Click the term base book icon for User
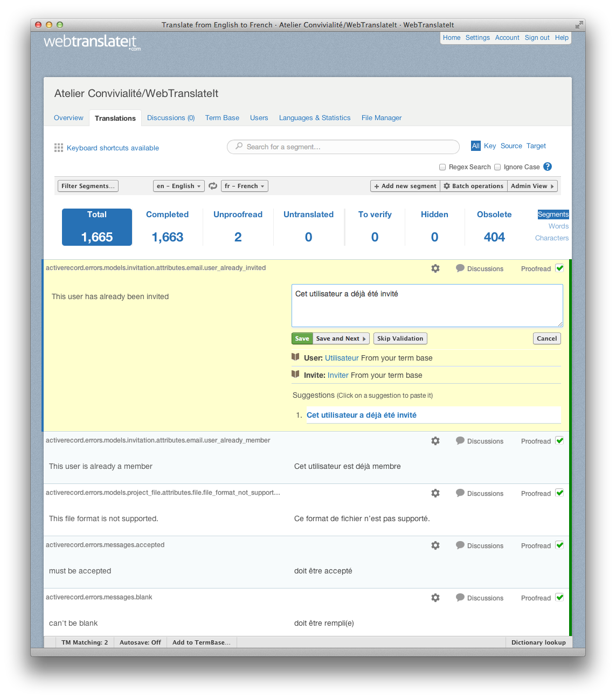Image resolution: width=616 pixels, height=699 pixels. (295, 357)
